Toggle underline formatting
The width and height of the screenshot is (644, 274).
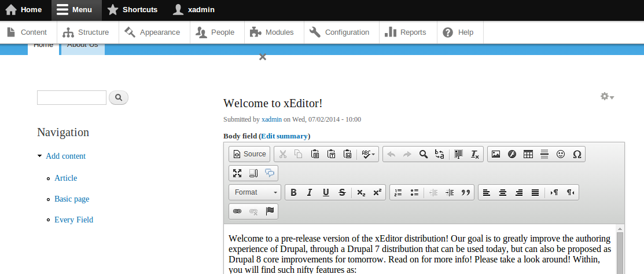[x=326, y=192]
